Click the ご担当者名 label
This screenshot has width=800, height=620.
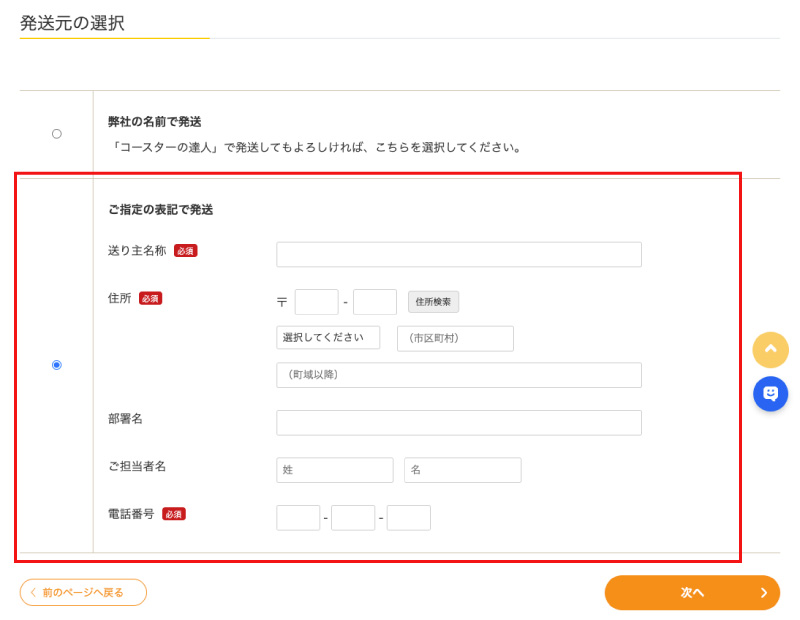click(137, 466)
